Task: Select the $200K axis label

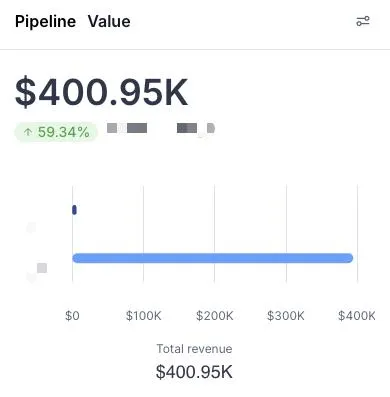Action: 215,315
